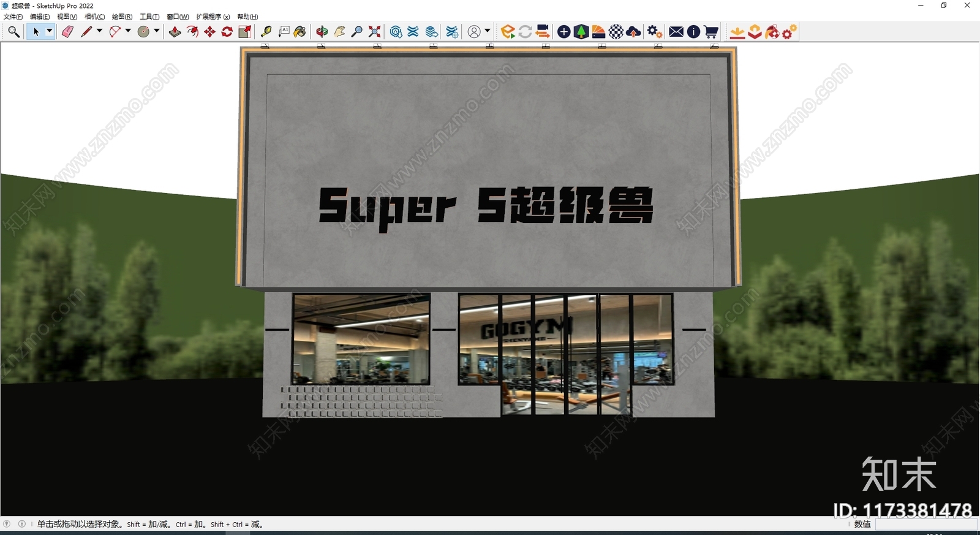Click the envelope feedback icon
This screenshot has width=980, height=535.
(676, 32)
